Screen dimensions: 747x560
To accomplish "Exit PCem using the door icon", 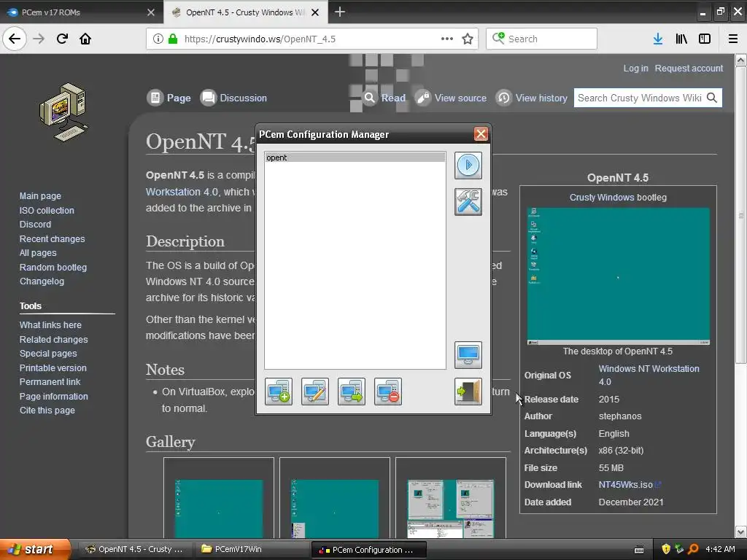I will tap(468, 392).
